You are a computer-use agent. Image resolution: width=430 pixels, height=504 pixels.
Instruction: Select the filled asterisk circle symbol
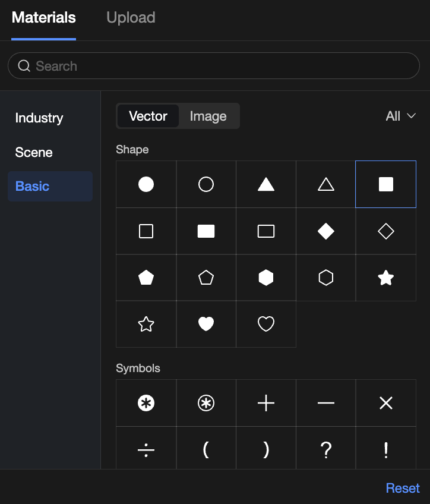(146, 403)
